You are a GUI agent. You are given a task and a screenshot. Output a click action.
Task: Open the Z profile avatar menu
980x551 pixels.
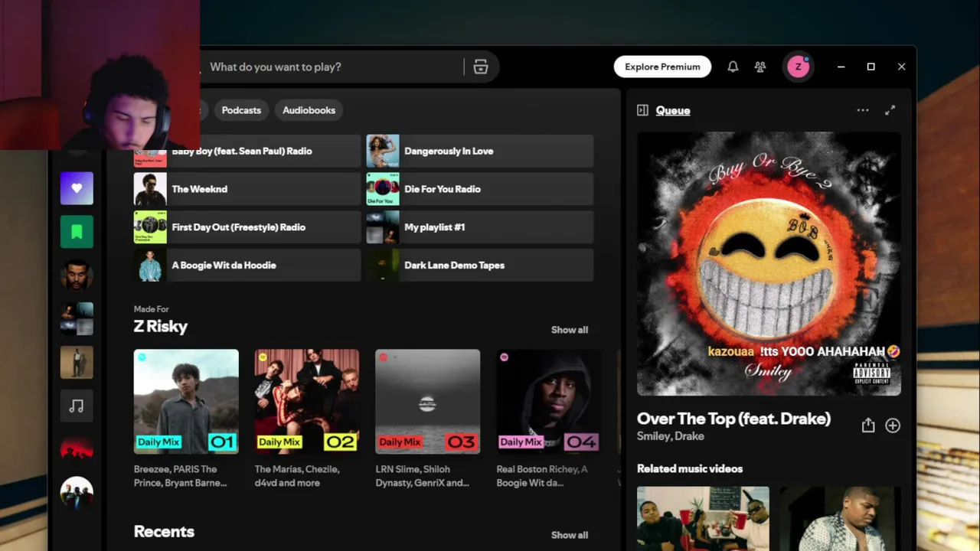798,67
